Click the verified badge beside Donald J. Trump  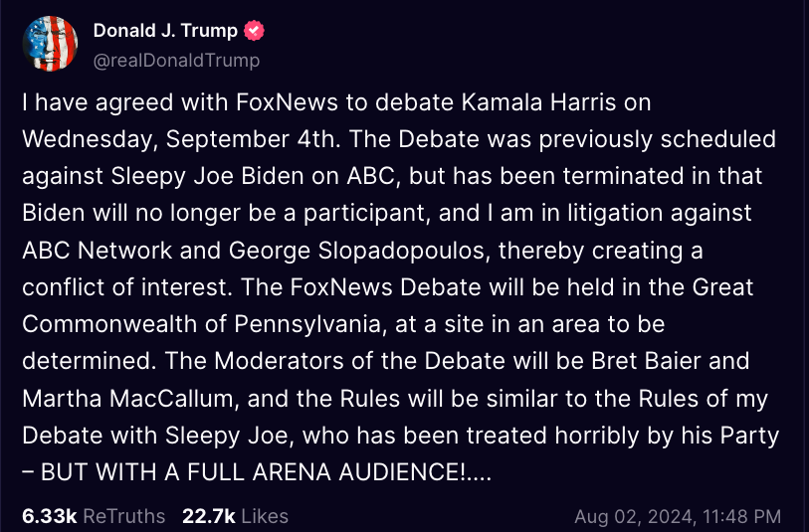pos(255,31)
